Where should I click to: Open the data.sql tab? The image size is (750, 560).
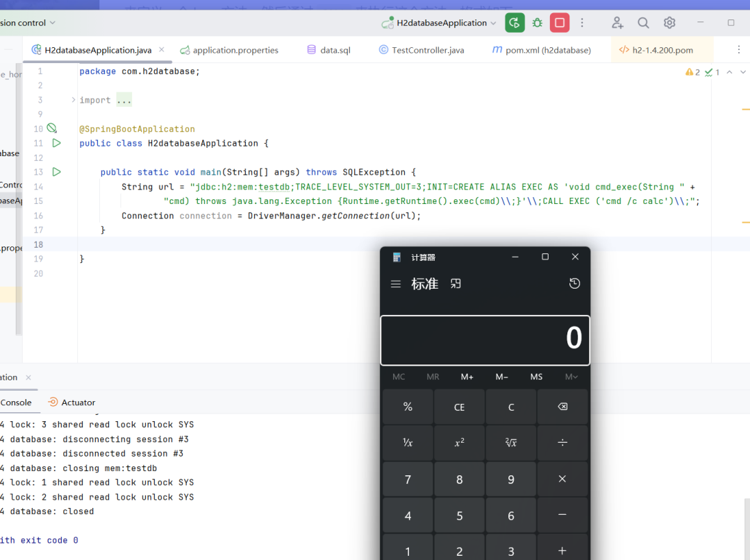tap(329, 50)
